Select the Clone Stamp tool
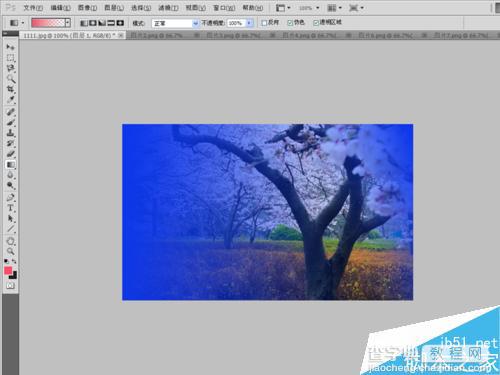This screenshot has width=500, height=375. point(10,133)
